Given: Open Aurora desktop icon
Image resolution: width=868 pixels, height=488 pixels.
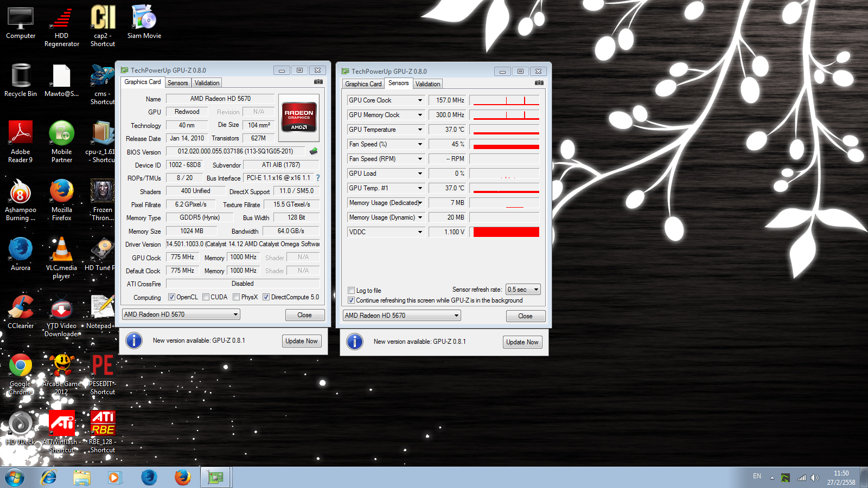Looking at the screenshot, I should 21,254.
